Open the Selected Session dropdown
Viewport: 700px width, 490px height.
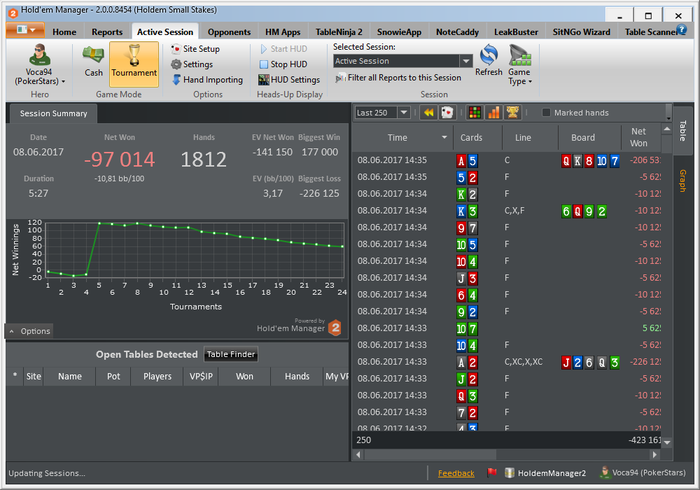coord(465,61)
